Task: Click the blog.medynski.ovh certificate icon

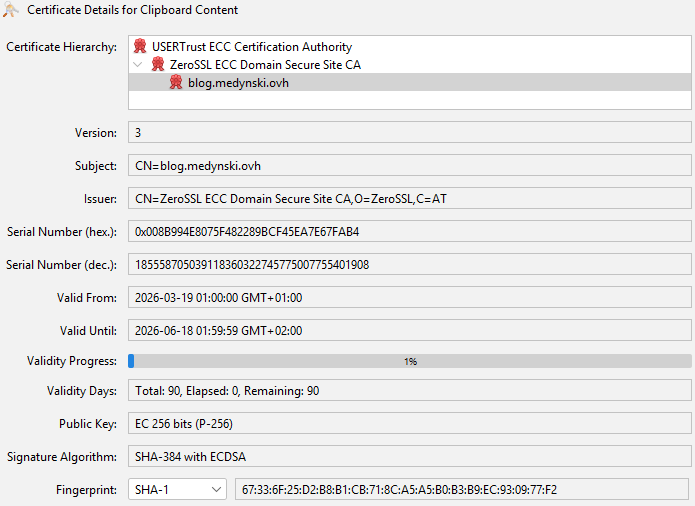Action: tap(176, 82)
